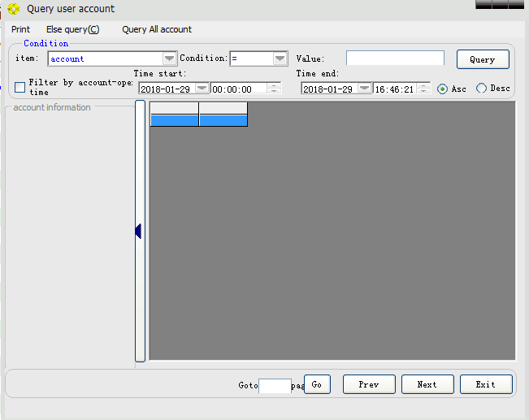Select the second blue cell in grid
The height and width of the screenshot is (420, 529).
[223, 120]
